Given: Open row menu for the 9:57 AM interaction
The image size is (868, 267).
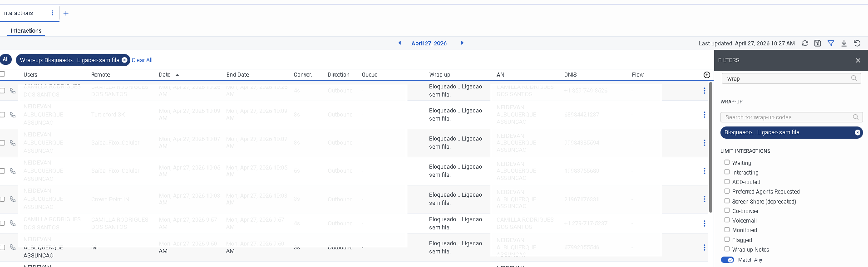Looking at the screenshot, I should 705,223.
